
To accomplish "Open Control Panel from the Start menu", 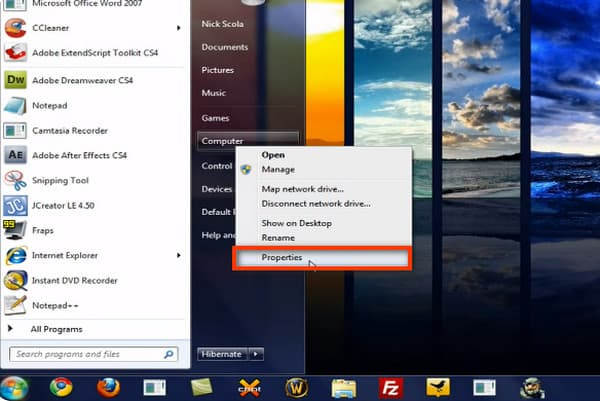I will tap(217, 166).
